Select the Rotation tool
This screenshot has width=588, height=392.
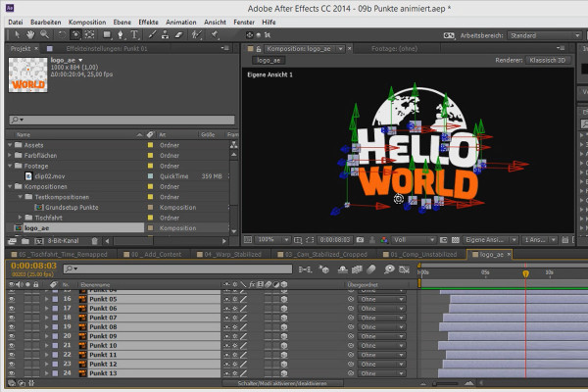tap(62, 35)
